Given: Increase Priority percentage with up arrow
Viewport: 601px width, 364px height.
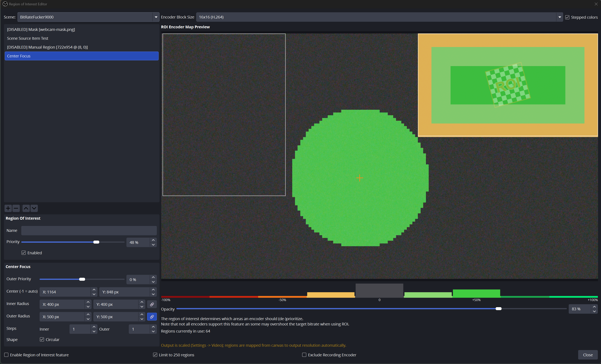Looking at the screenshot, I should [153, 240].
